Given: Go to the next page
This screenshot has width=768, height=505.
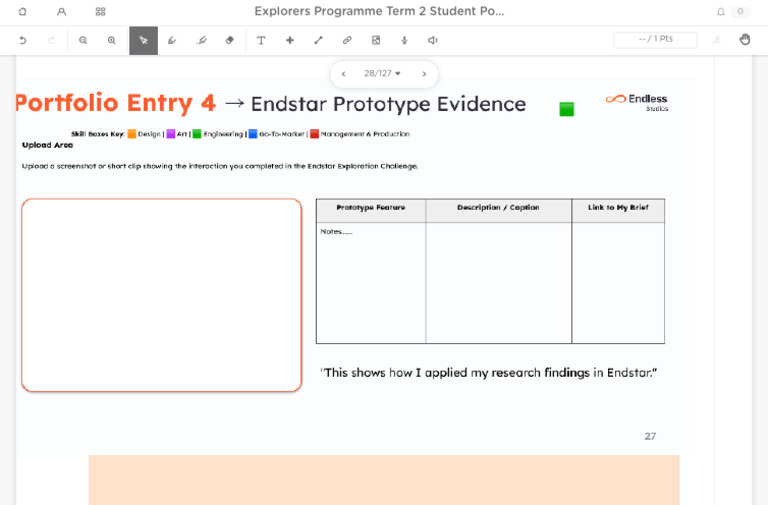Looking at the screenshot, I should [424, 74].
